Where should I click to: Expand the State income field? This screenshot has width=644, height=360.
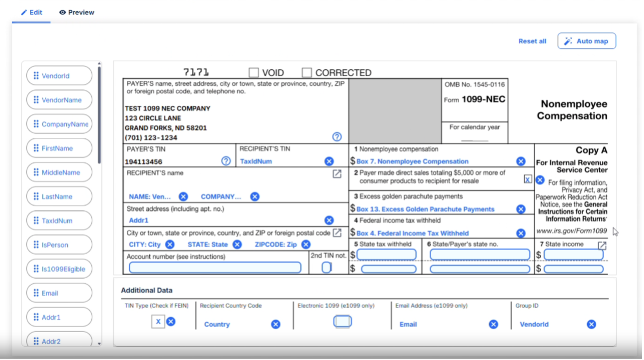[602, 245]
